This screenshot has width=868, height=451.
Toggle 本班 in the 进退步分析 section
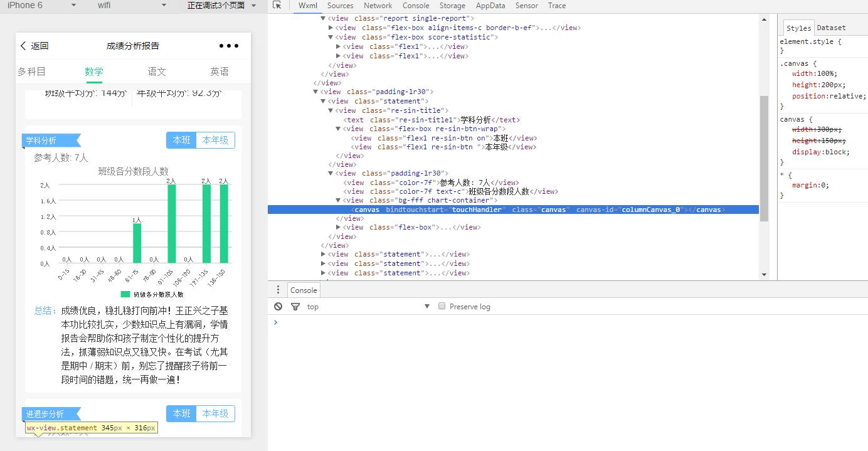pos(182,414)
